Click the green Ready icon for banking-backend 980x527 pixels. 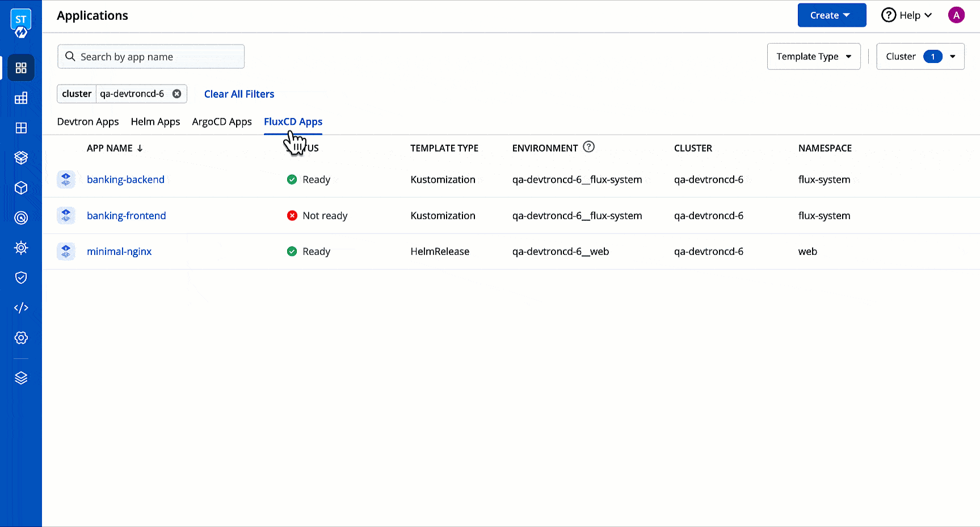(x=292, y=179)
